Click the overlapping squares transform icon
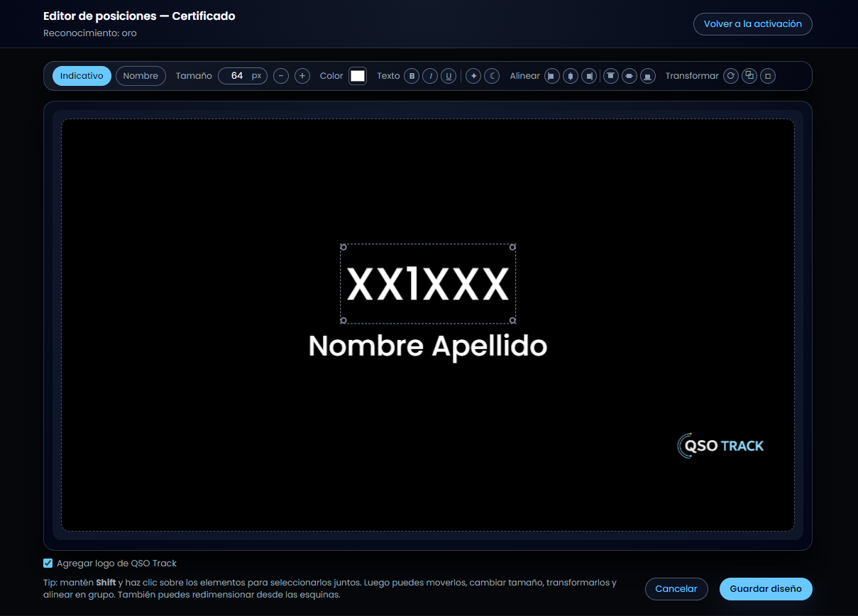This screenshot has width=858, height=616. pos(749,76)
